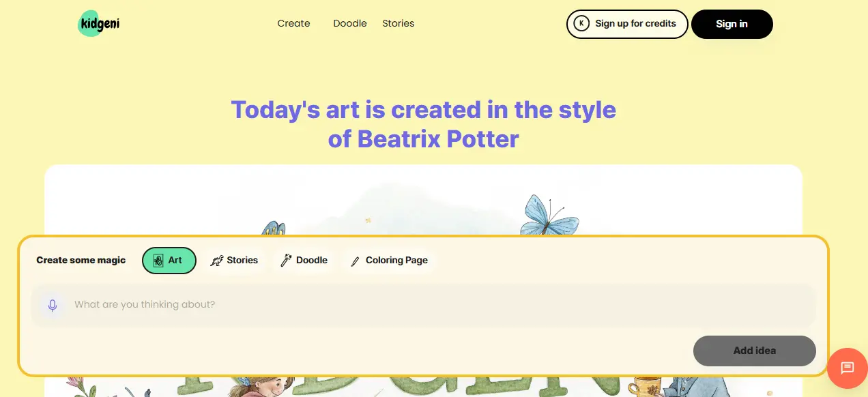Activate the microphone voice input icon
The height and width of the screenshot is (397, 868).
click(x=53, y=305)
